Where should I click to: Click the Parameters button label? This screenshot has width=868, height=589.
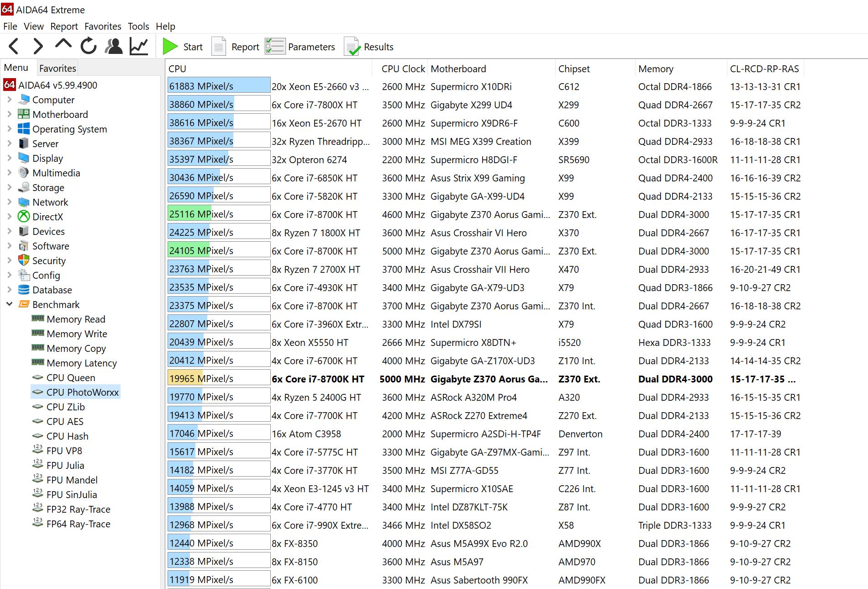311,47
